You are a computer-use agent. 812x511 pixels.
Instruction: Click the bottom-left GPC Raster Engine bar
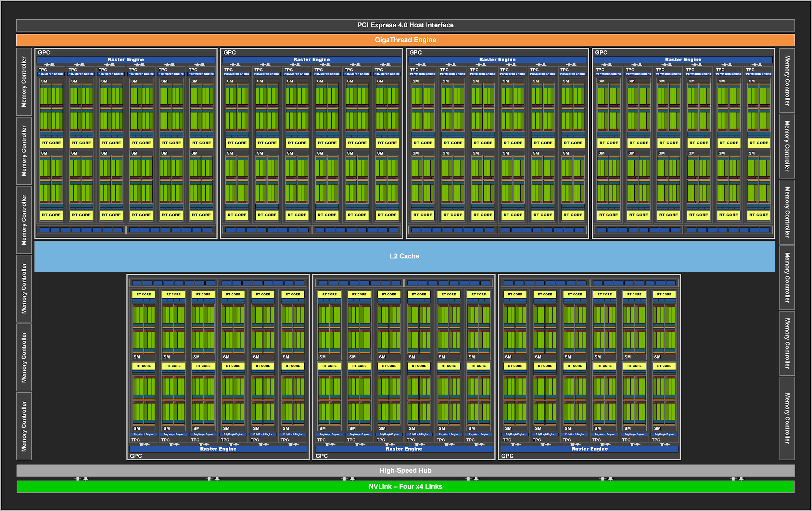coord(218,449)
